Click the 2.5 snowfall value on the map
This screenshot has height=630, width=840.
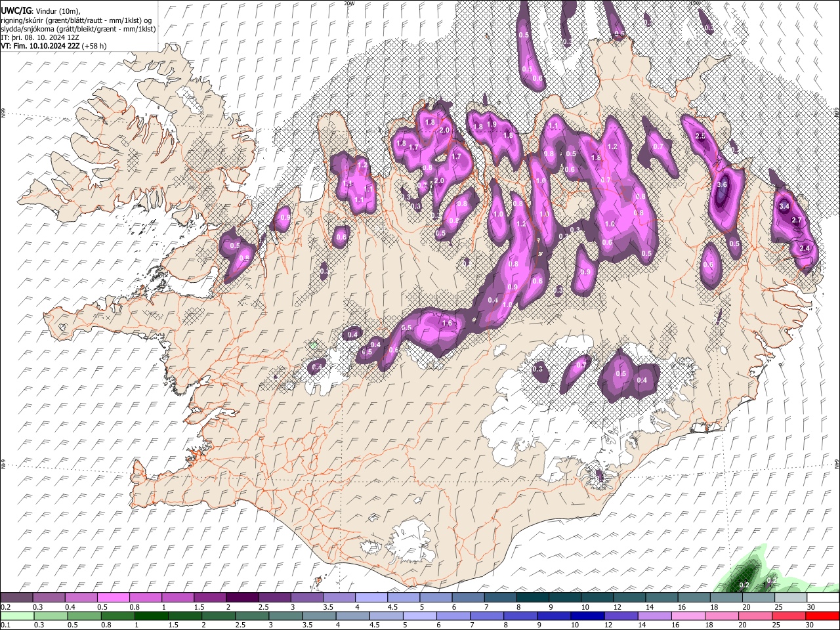[x=700, y=136]
